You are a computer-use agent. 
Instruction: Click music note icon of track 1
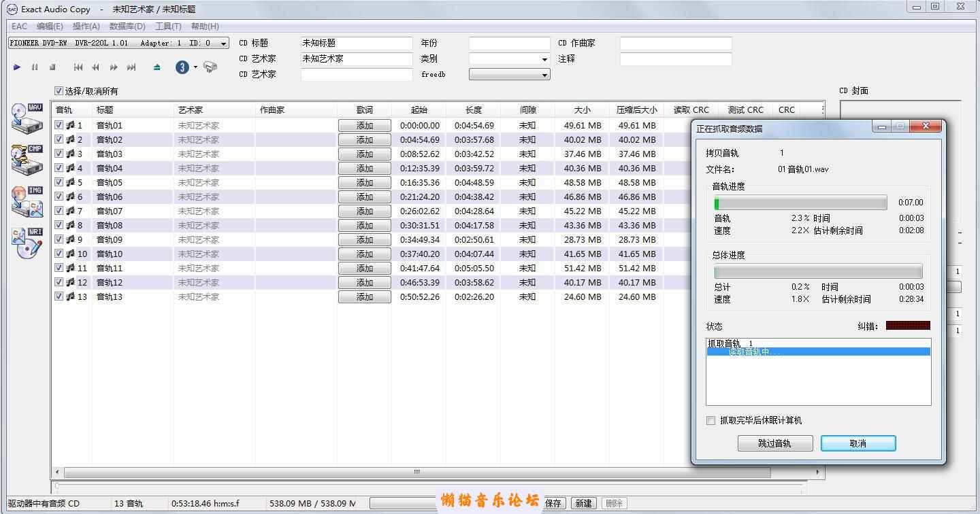tap(70, 125)
